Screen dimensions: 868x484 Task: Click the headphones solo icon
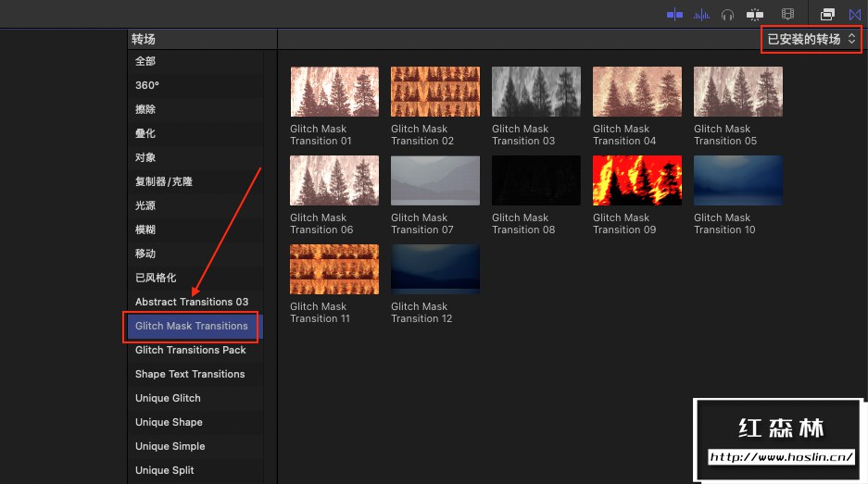[727, 15]
